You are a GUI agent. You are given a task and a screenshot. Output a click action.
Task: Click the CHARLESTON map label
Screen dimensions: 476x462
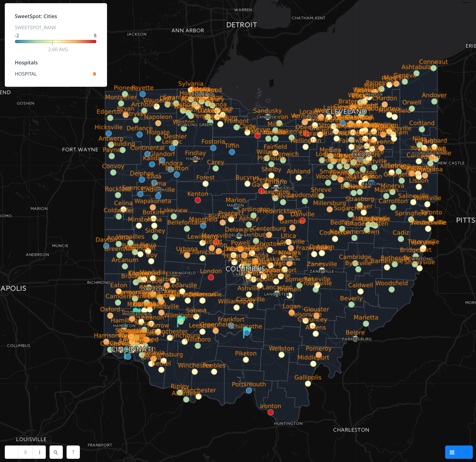tap(351, 430)
